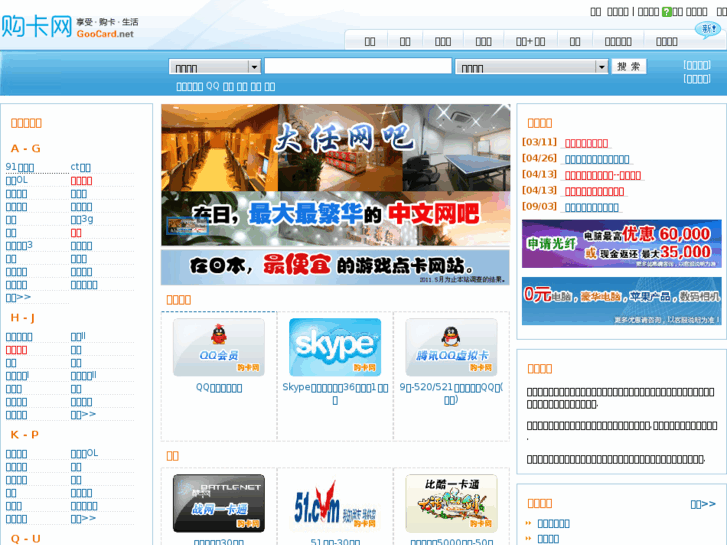Viewport: 727px width, 545px height.
Task: Open the 91 game link in A - G
Action: pos(20,167)
